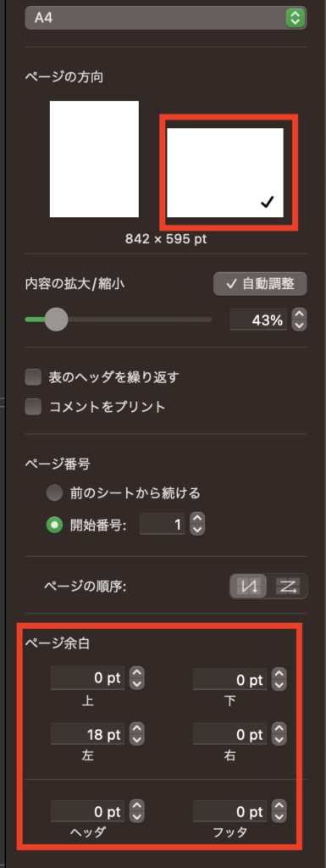
Task: Select 開始番号 radio button
Action: click(54, 526)
